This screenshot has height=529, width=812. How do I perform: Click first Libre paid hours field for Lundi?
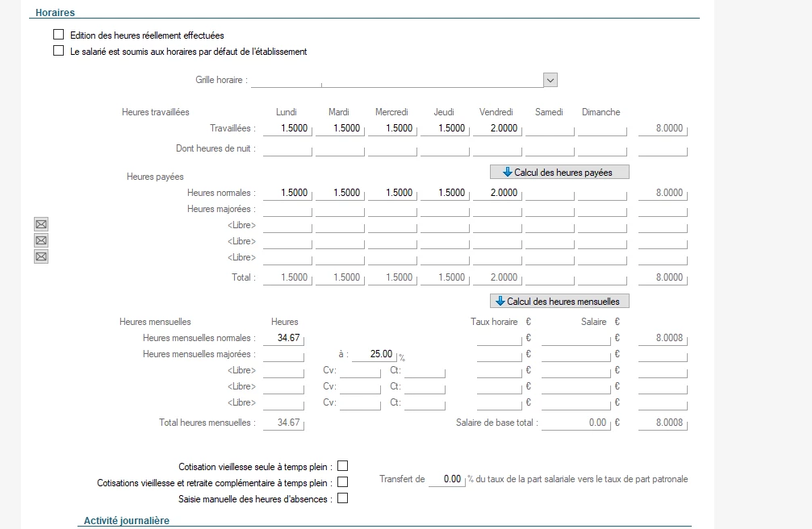[287, 225]
